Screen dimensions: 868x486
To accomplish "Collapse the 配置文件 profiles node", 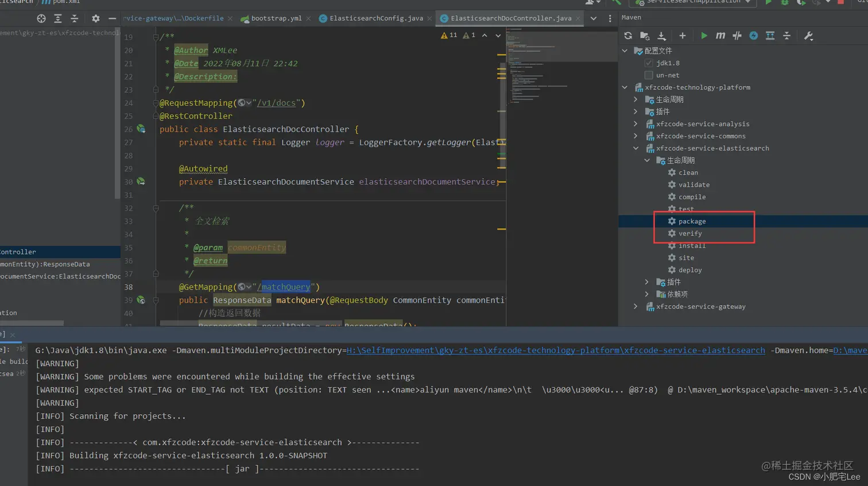I will 625,51.
